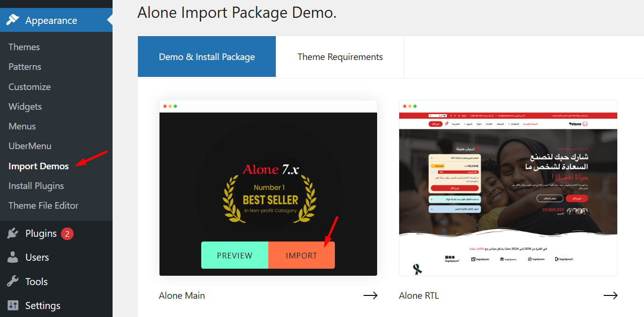Open Plugins menu label
The height and width of the screenshot is (317, 644).
click(x=41, y=234)
